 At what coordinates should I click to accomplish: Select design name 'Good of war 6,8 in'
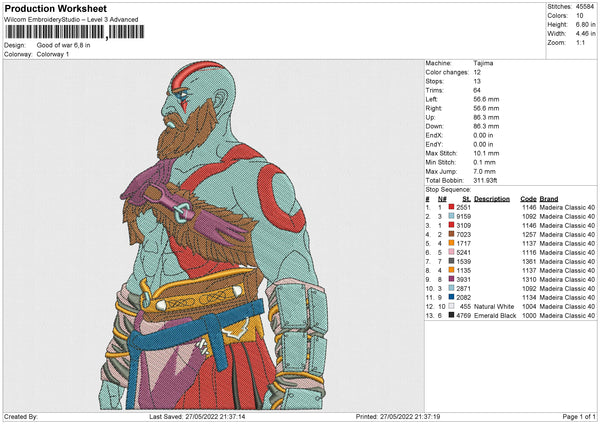(64, 45)
